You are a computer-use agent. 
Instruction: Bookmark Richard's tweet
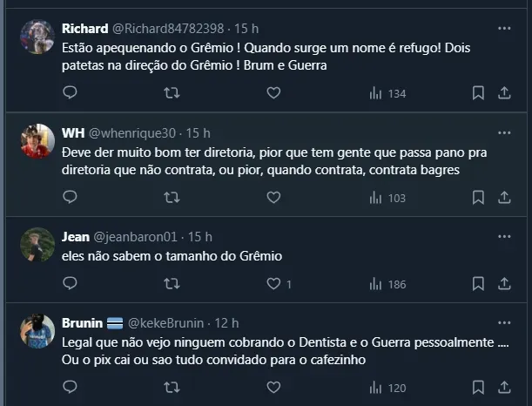click(x=478, y=92)
